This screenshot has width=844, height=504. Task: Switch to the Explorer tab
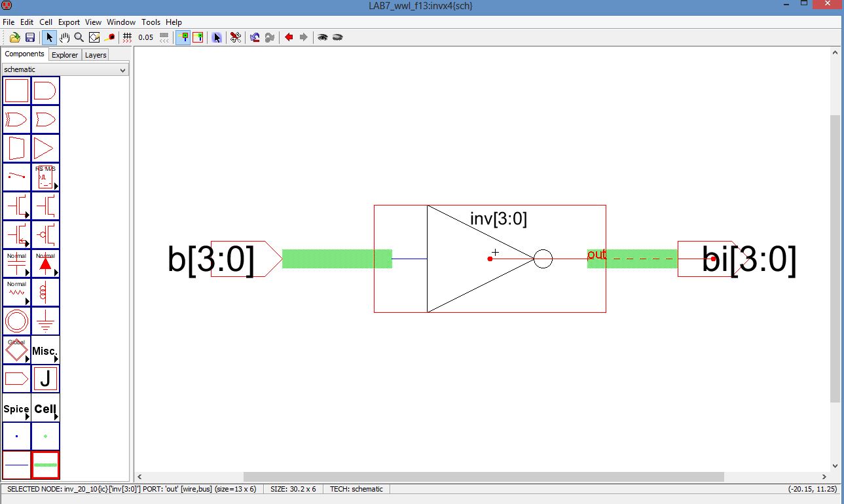click(x=65, y=55)
